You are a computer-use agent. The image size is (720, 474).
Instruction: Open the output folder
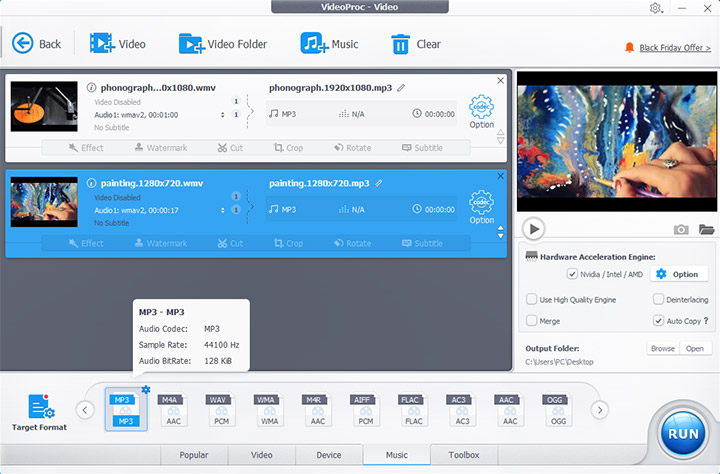coord(695,349)
